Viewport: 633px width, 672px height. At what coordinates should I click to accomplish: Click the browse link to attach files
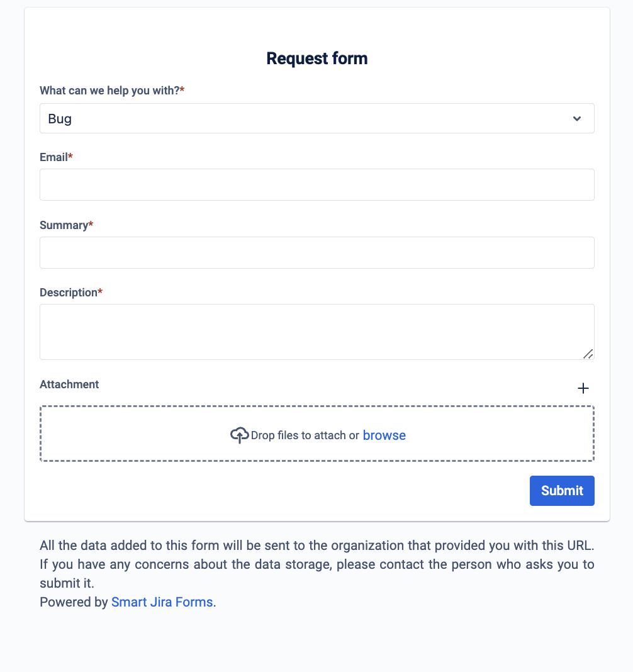tap(384, 435)
